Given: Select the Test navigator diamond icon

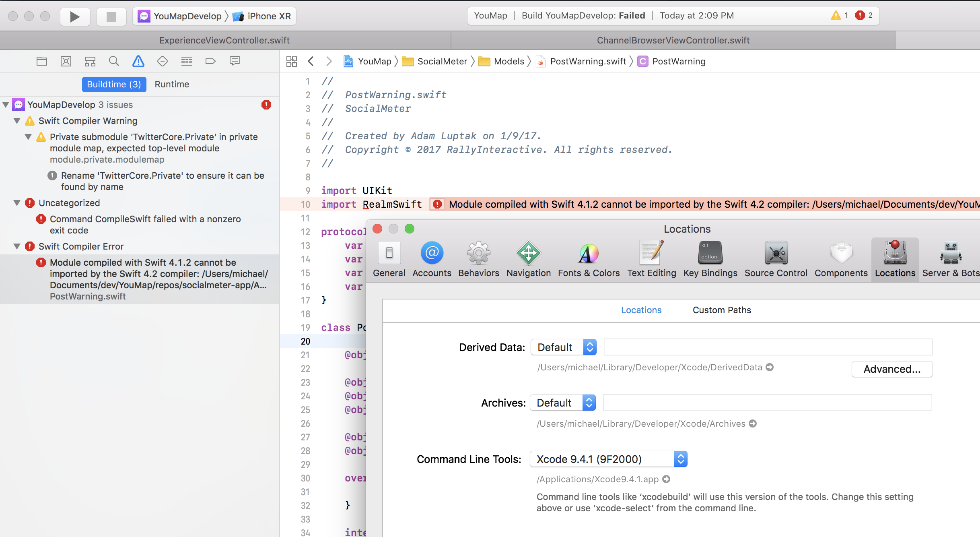Looking at the screenshot, I should tap(162, 61).
